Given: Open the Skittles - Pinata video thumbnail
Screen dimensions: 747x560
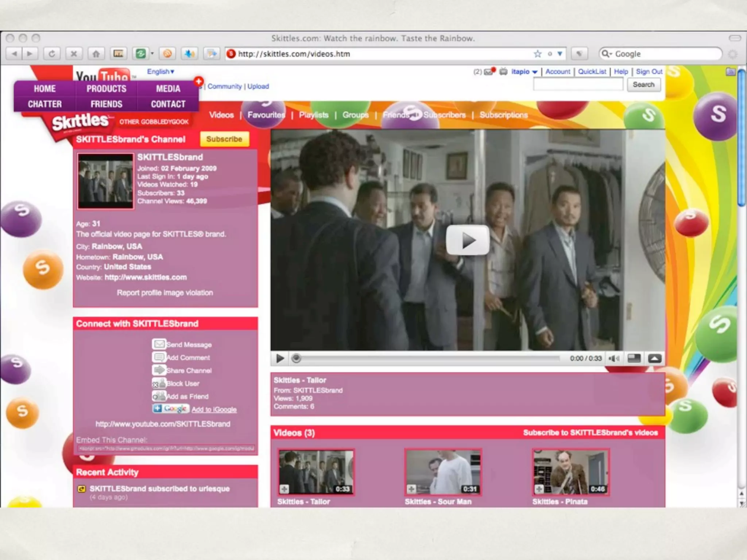Looking at the screenshot, I should pyautogui.click(x=570, y=472).
